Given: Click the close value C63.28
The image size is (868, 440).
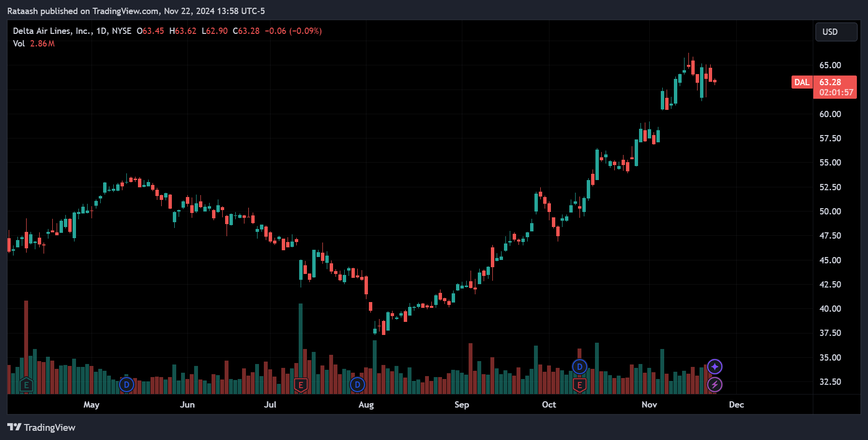Looking at the screenshot, I should (x=246, y=31).
